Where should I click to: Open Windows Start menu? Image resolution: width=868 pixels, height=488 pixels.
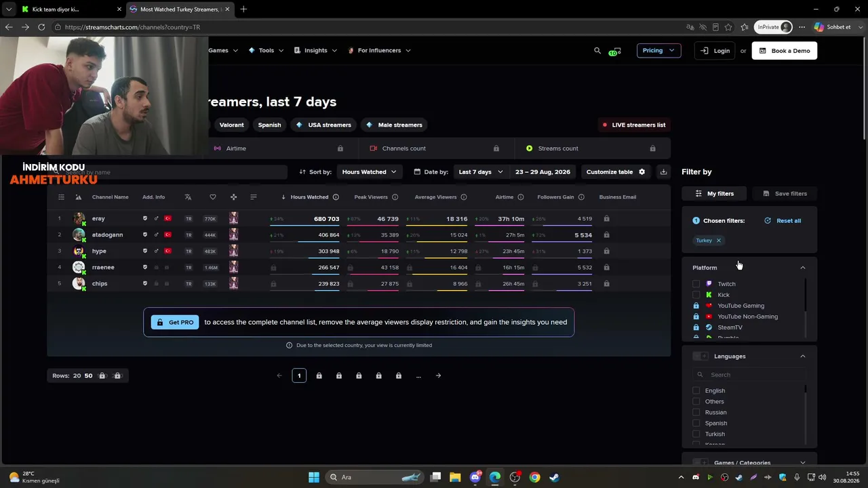point(314,477)
